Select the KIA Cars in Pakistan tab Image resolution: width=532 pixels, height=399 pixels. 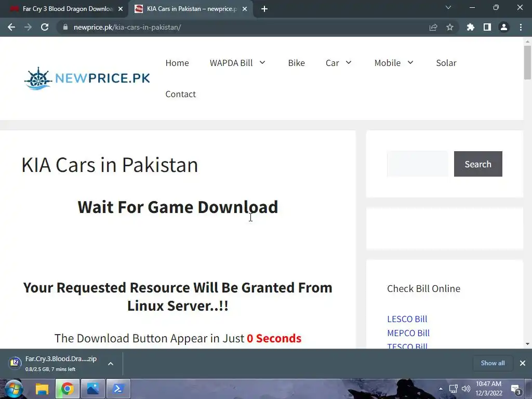click(x=190, y=9)
